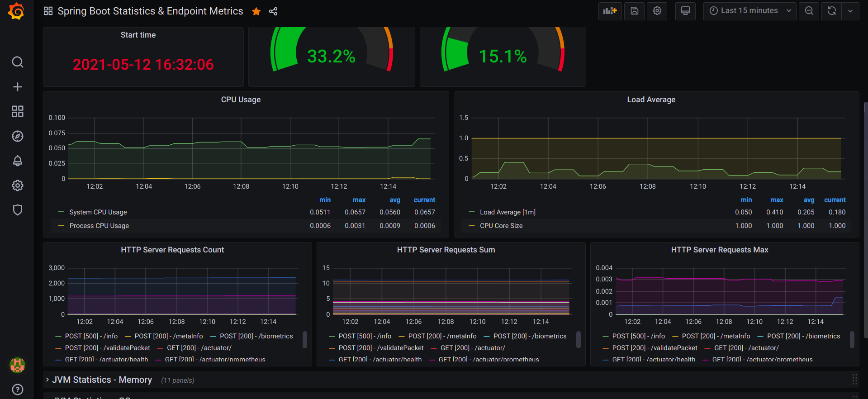Open the CPU Usage panel title menu
The width and height of the screenshot is (868, 399).
coord(241,100)
